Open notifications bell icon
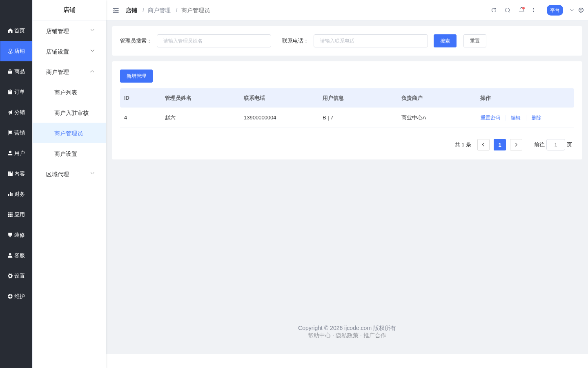 (521, 10)
